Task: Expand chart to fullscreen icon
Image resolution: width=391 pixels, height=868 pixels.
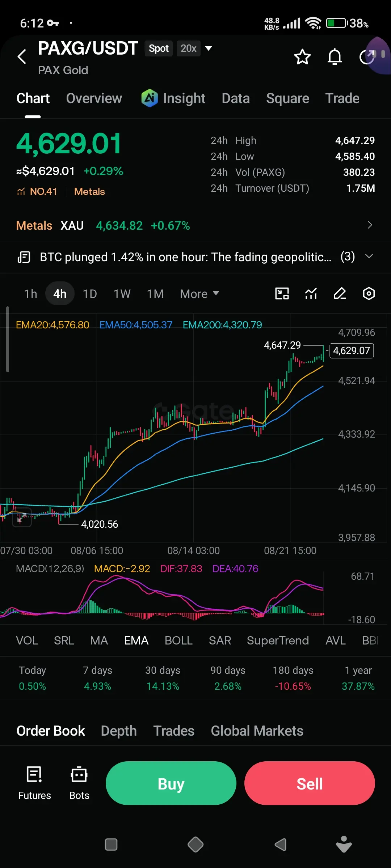Action: [22, 518]
